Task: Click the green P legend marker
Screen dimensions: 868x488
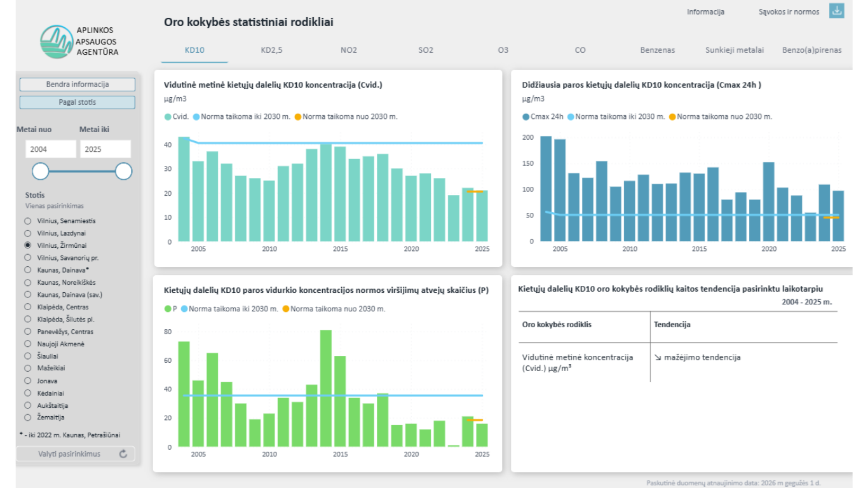Action: pyautogui.click(x=168, y=309)
